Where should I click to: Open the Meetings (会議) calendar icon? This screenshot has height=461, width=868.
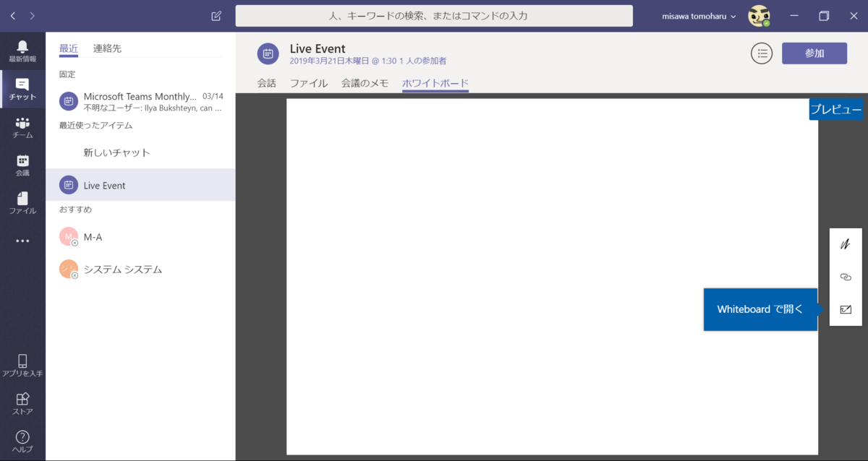22,165
